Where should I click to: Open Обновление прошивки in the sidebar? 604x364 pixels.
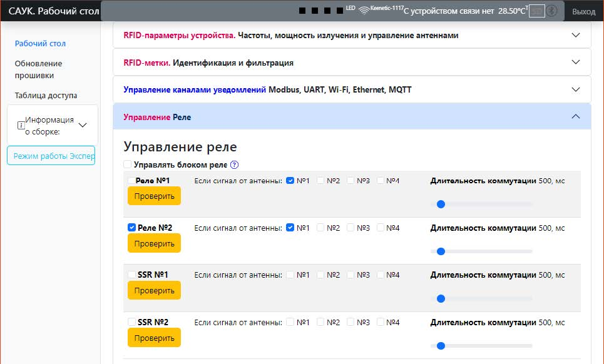point(39,69)
